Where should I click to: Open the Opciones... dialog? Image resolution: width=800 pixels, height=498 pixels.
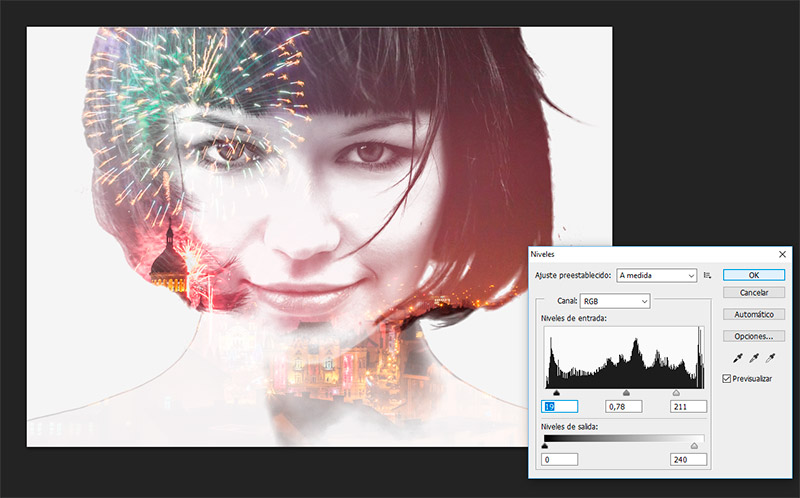pos(754,336)
